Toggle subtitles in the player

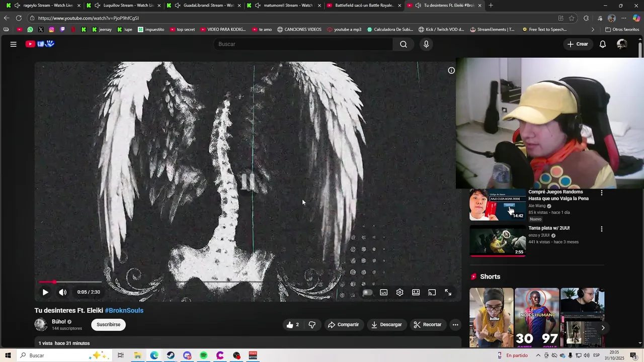click(384, 292)
